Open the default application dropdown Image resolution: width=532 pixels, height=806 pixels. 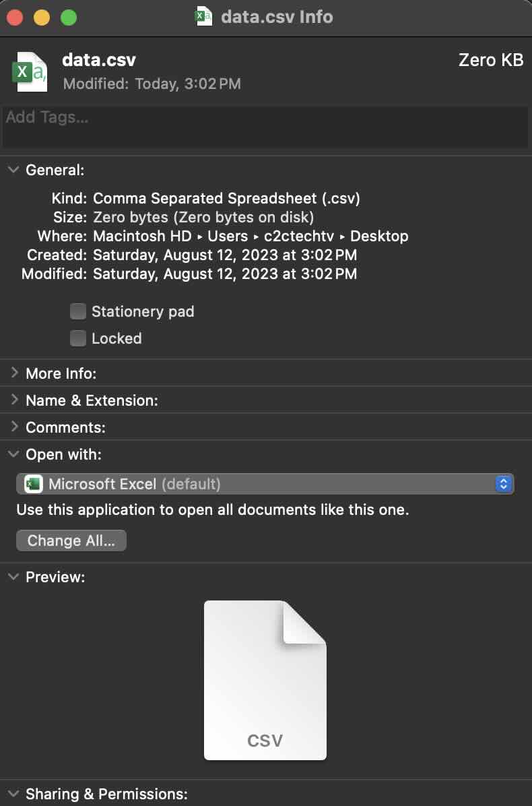click(502, 483)
